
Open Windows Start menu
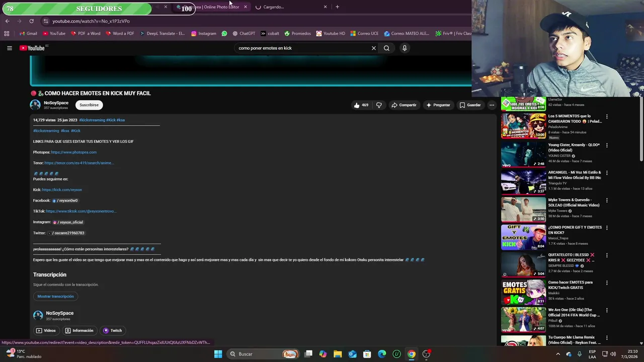click(218, 354)
